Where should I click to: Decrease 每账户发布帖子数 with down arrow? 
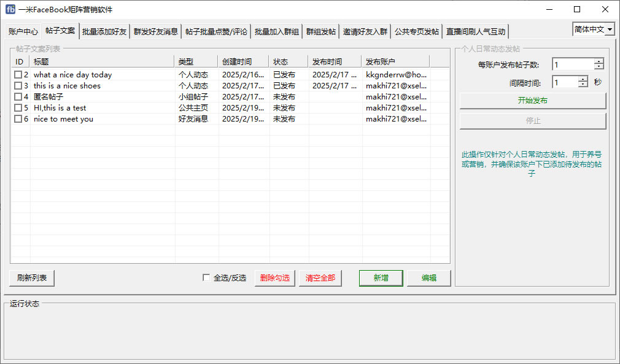(599, 67)
